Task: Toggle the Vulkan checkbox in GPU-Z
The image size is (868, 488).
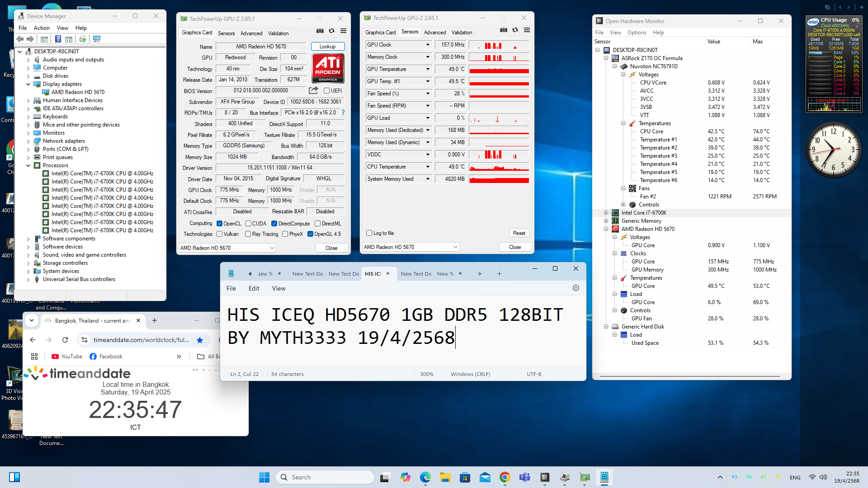Action: (x=219, y=234)
